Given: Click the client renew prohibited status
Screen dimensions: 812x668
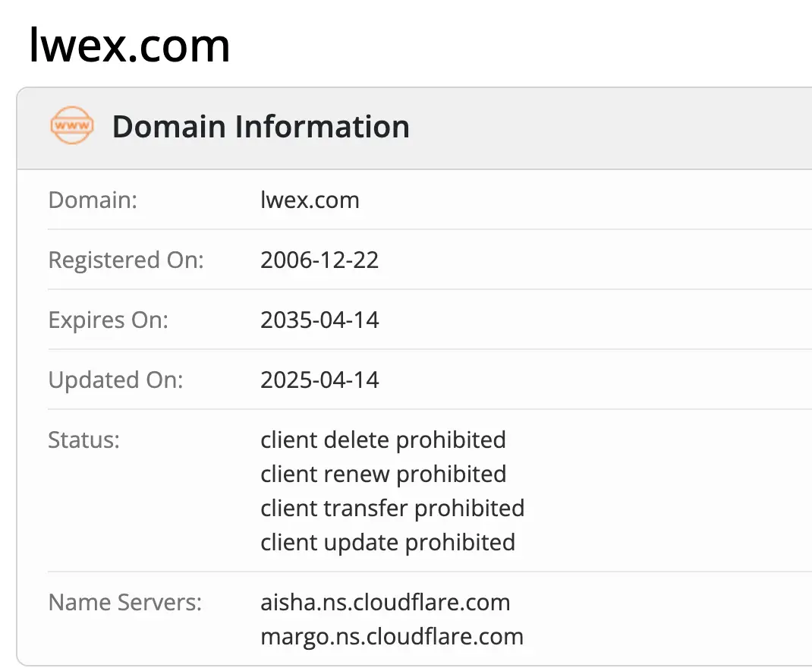Looking at the screenshot, I should [x=383, y=474].
